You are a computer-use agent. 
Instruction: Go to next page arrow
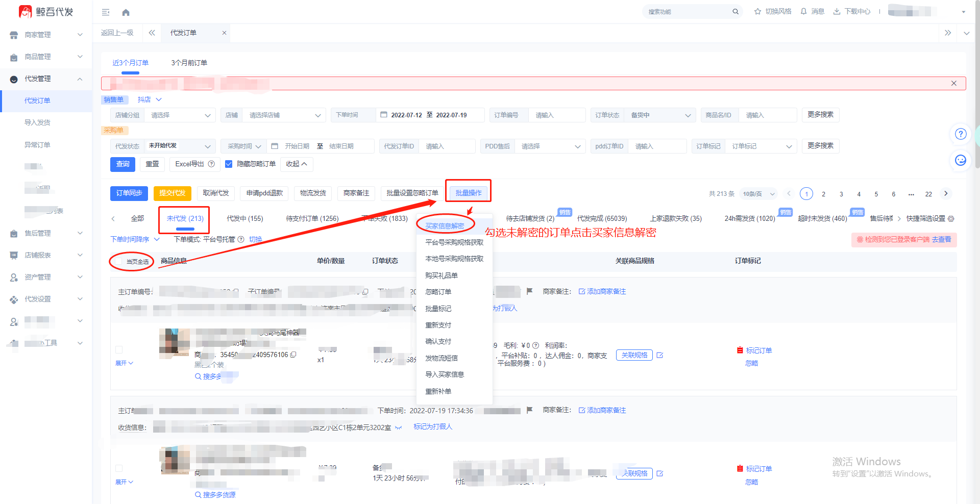click(946, 193)
